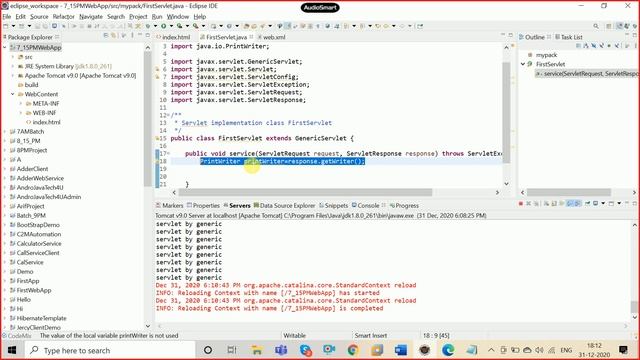Open the dropdown next to Run button
This screenshot has height=360, width=640.
171,26
